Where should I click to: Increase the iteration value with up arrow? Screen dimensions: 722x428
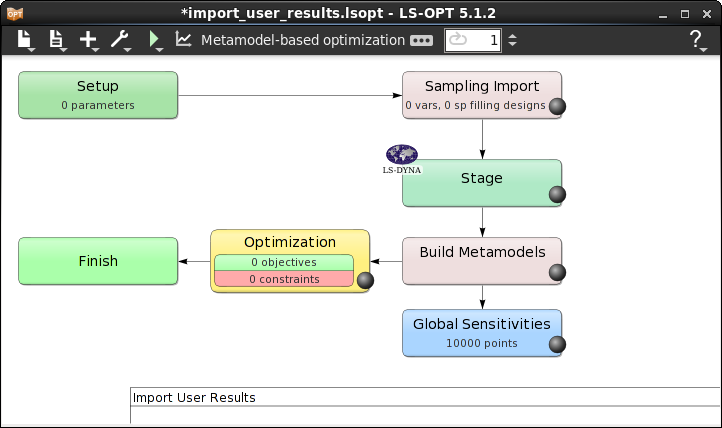click(512, 35)
